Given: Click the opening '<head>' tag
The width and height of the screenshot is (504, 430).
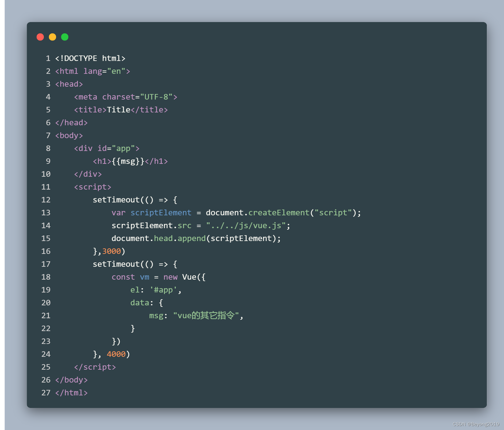Looking at the screenshot, I should pyautogui.click(x=69, y=84).
